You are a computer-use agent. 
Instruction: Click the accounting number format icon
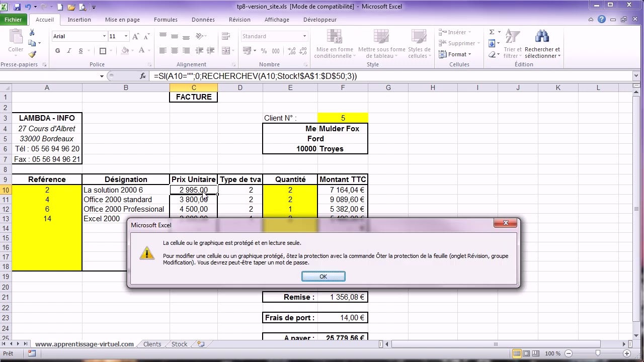(247, 51)
